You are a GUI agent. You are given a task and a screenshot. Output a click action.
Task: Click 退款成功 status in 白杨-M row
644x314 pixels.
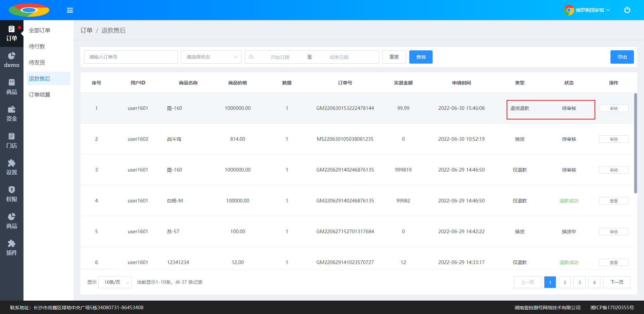[569, 201]
